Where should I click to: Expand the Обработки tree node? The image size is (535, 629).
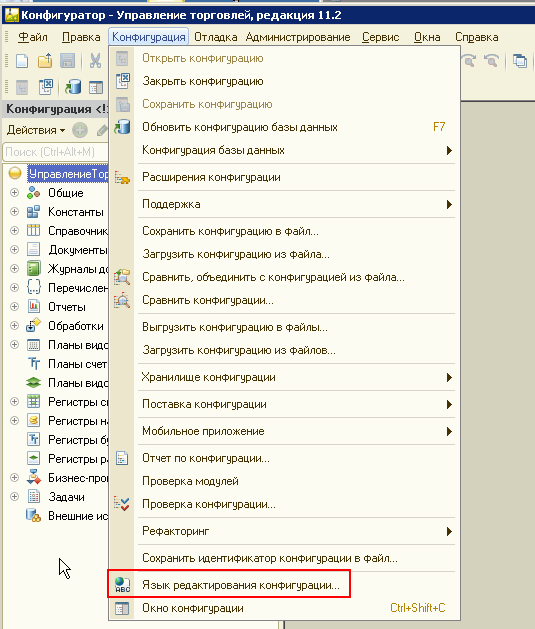click(x=14, y=325)
